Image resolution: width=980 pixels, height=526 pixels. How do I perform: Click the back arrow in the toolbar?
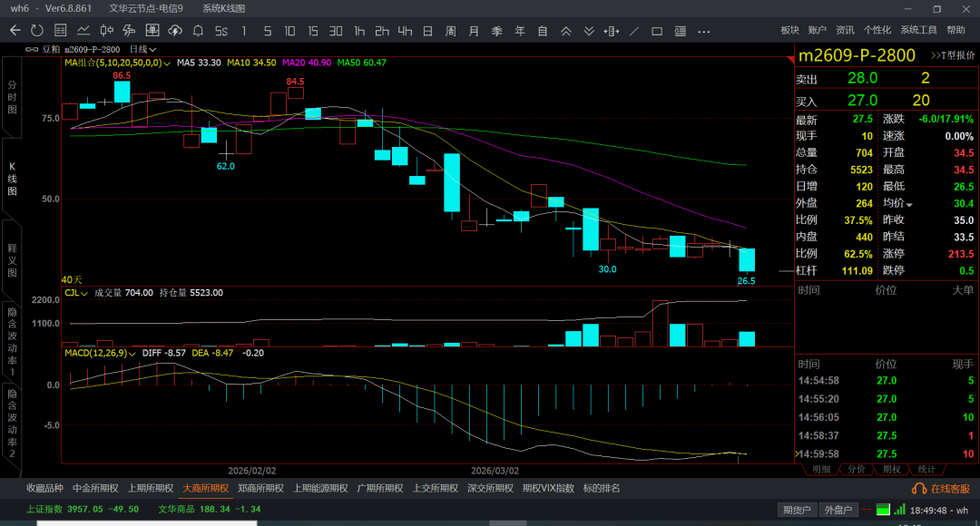click(15, 31)
